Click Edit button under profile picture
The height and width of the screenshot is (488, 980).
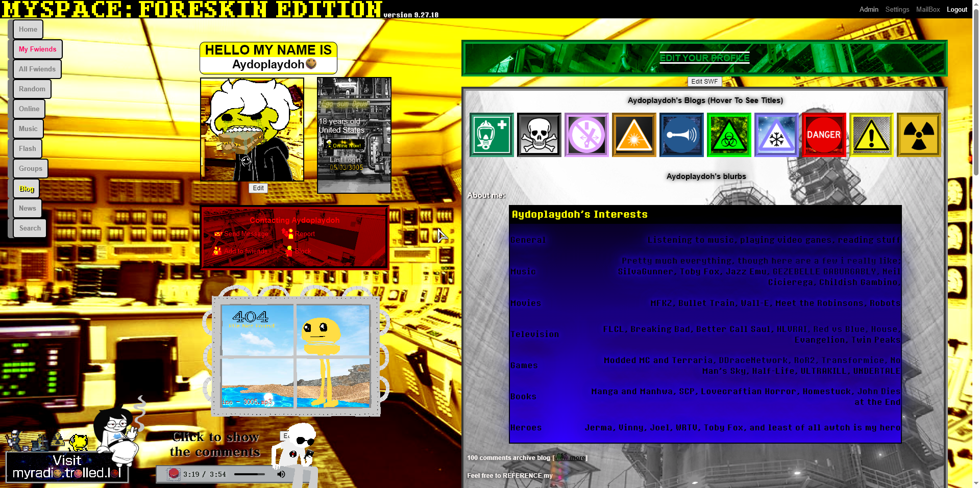point(258,188)
